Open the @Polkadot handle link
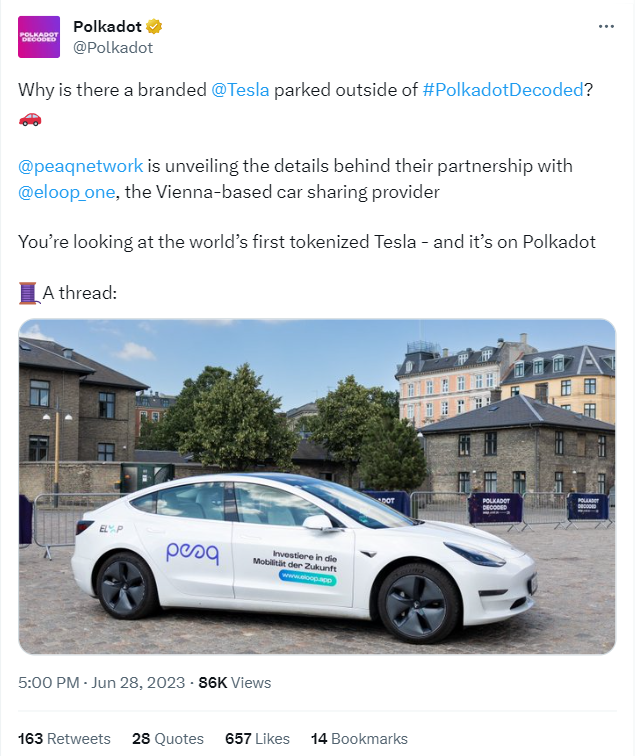The height and width of the screenshot is (756, 637). tap(113, 47)
